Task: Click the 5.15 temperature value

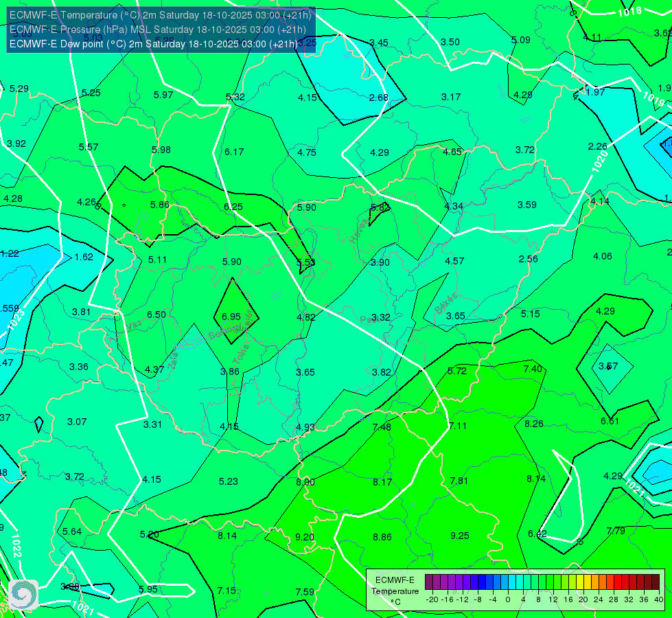Action: tap(530, 314)
